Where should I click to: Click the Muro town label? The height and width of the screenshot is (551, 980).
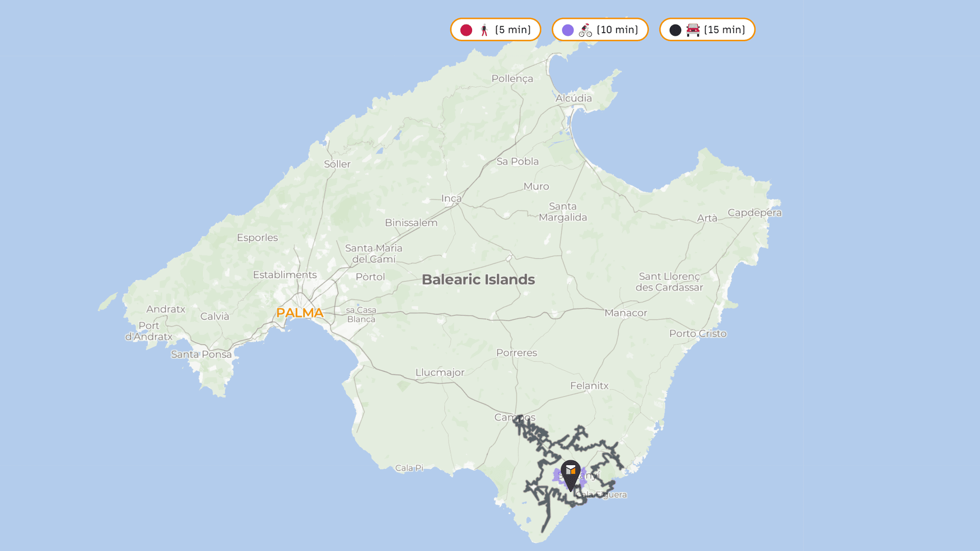(536, 186)
